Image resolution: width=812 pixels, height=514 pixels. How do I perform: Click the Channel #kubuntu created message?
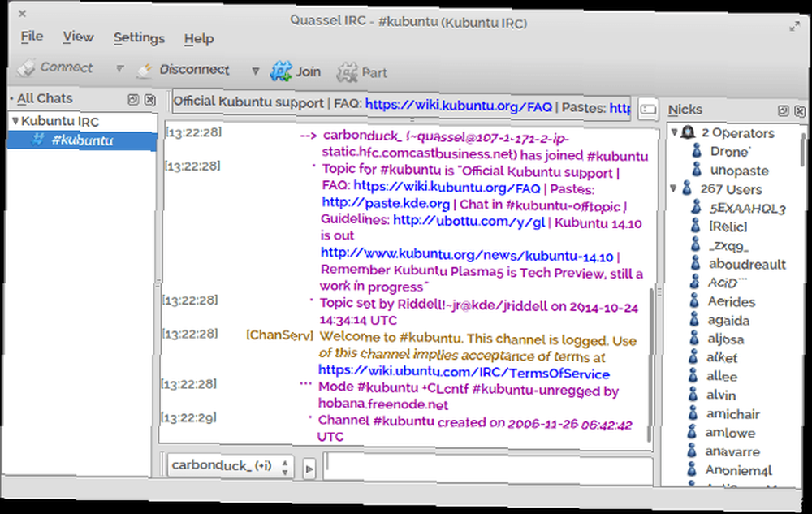[x=475, y=429]
